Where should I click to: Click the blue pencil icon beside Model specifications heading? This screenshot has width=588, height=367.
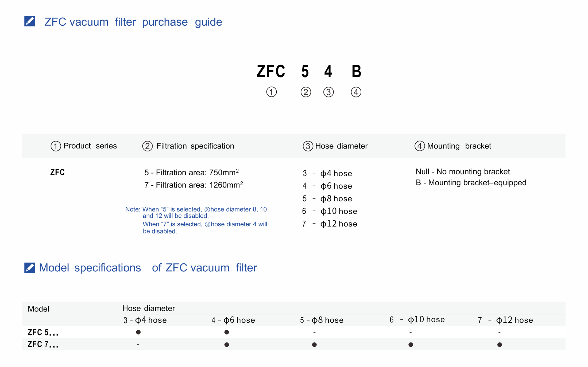pyautogui.click(x=29, y=268)
